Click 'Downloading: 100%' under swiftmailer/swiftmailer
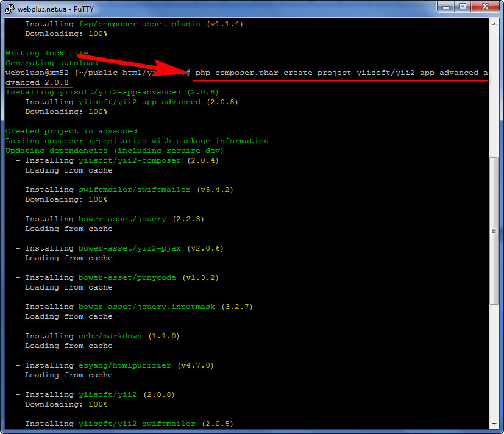This screenshot has height=434, width=504. click(66, 200)
